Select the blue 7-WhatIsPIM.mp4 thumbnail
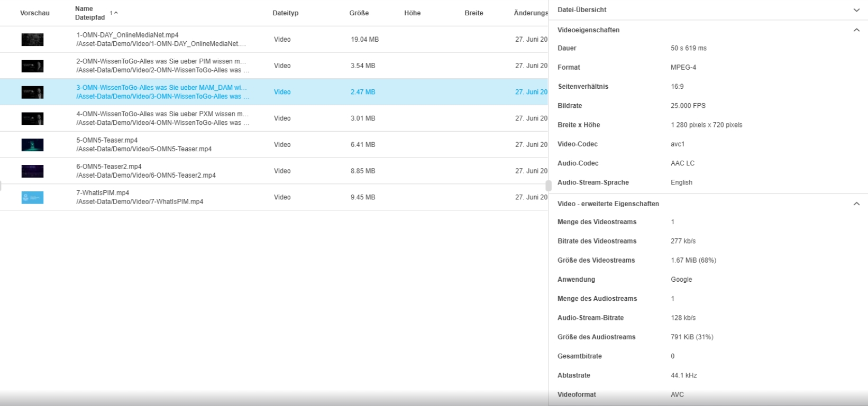This screenshot has height=406, width=868. pyautogui.click(x=32, y=198)
